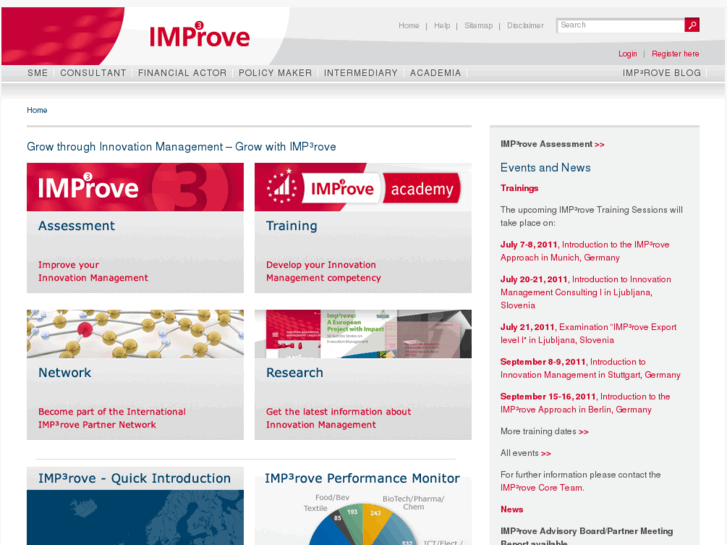Click the Performance Monitor pie chart
727x545 pixels.
[363, 524]
